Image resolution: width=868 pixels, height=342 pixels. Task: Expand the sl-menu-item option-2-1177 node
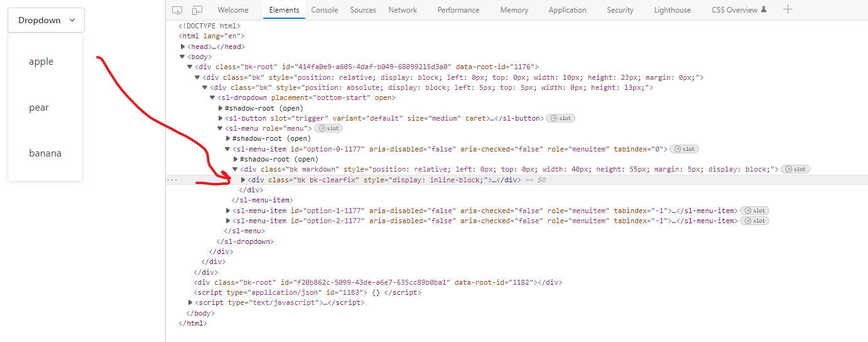(228, 221)
